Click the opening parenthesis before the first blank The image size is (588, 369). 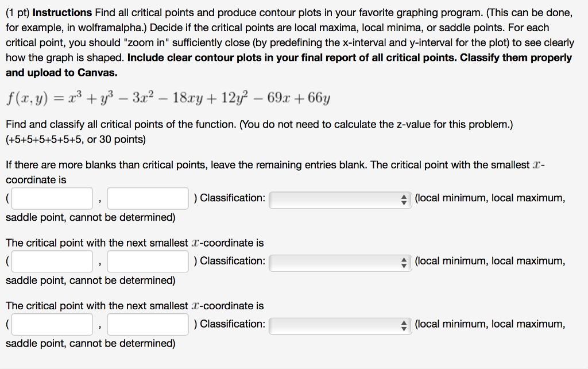tap(7, 198)
